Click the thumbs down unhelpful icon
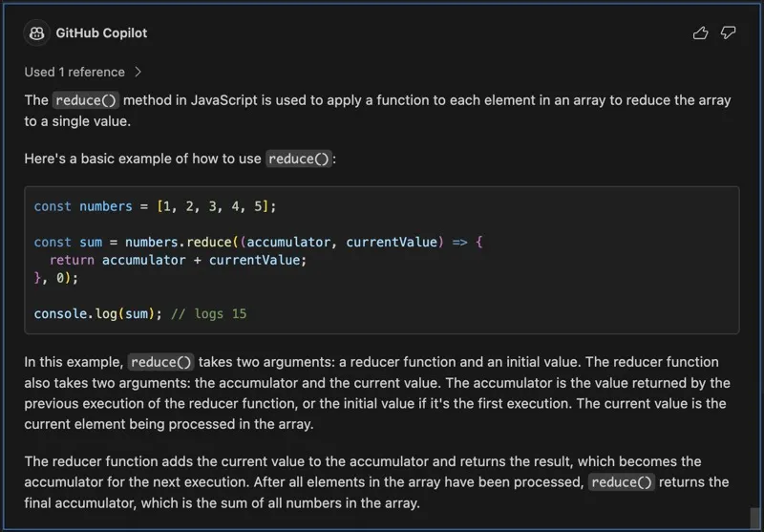This screenshot has width=764, height=532. click(728, 33)
